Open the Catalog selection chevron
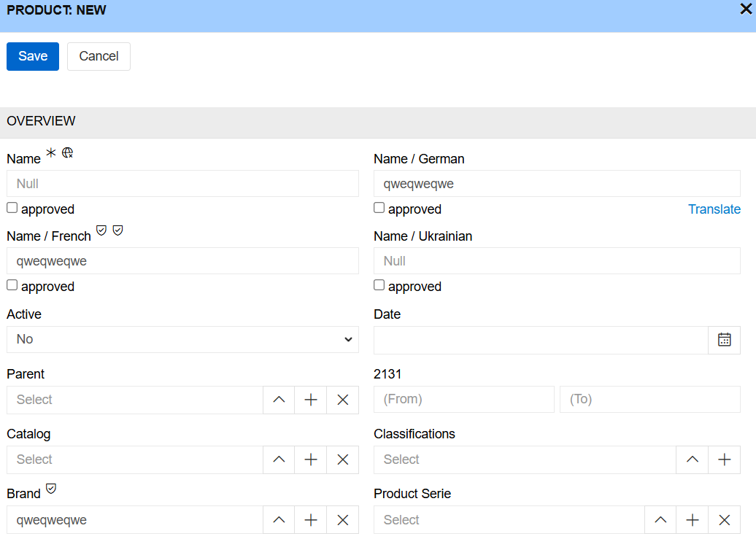The width and height of the screenshot is (756, 539). [278, 459]
